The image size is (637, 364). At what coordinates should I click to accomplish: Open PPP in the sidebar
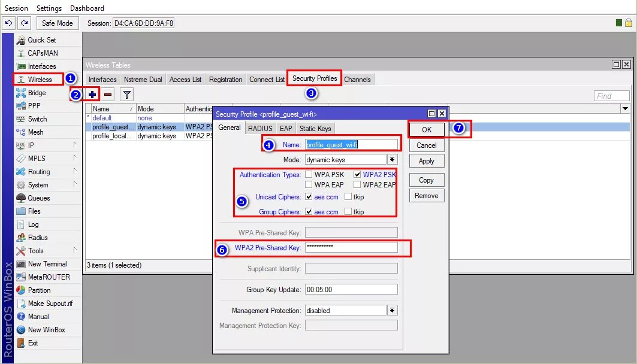[34, 105]
